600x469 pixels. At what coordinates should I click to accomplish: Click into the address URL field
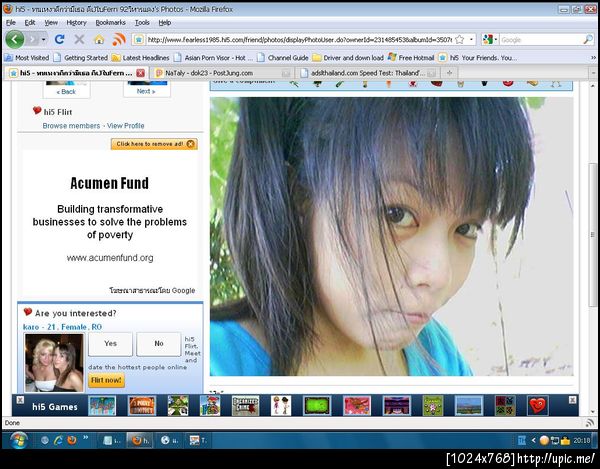(299, 39)
